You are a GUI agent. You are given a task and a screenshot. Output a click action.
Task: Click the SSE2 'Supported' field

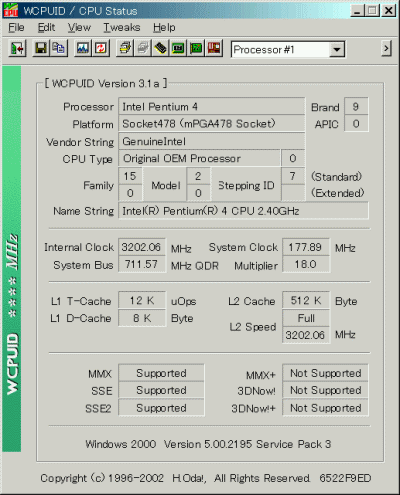click(x=161, y=408)
